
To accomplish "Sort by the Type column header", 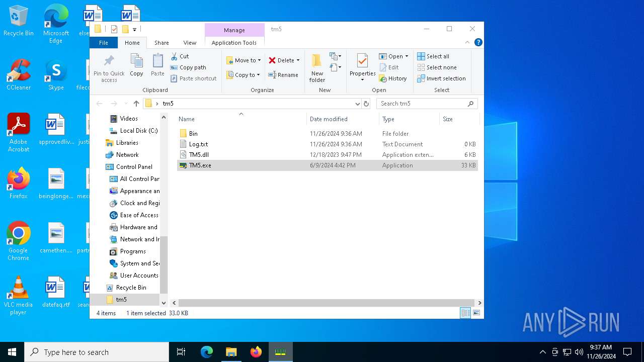I will click(x=409, y=119).
